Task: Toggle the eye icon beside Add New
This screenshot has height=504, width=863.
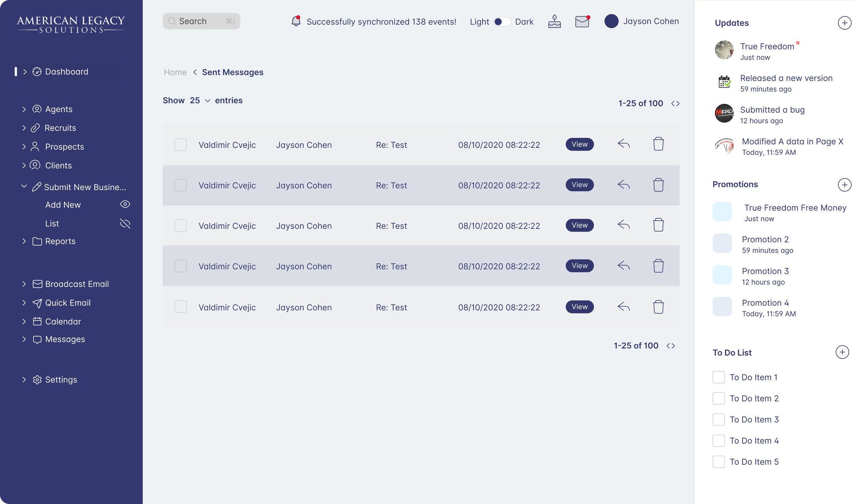Action: (125, 204)
